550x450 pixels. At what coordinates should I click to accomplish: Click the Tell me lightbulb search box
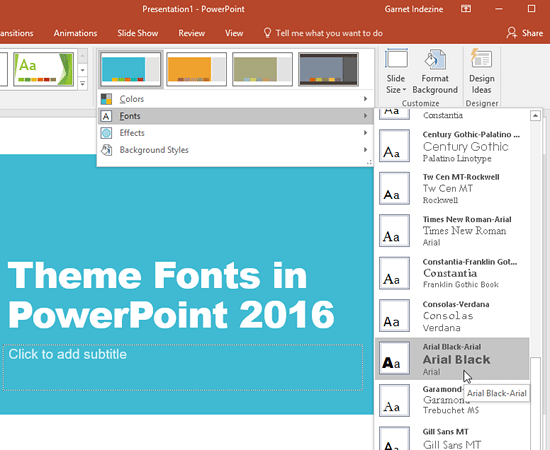323,33
